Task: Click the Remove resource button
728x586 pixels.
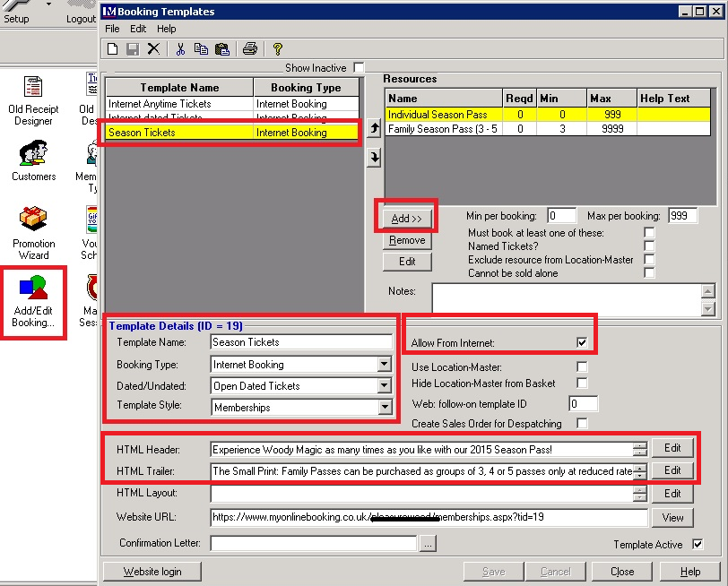Action: [407, 240]
